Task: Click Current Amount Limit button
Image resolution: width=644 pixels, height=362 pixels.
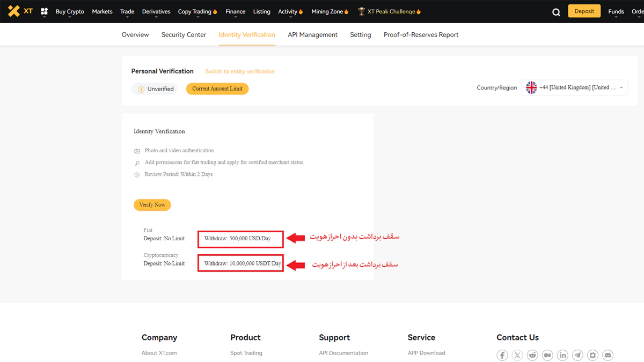Action: (217, 88)
